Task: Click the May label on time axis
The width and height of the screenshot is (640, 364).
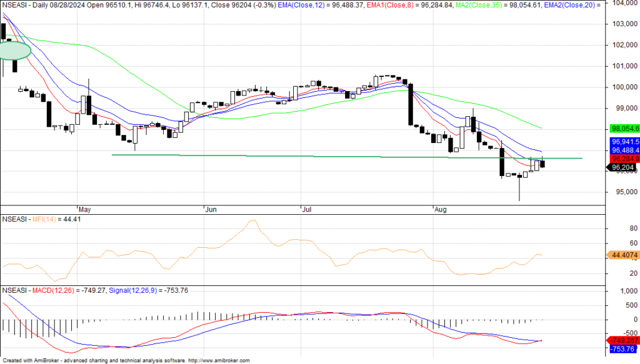Action: [84, 209]
